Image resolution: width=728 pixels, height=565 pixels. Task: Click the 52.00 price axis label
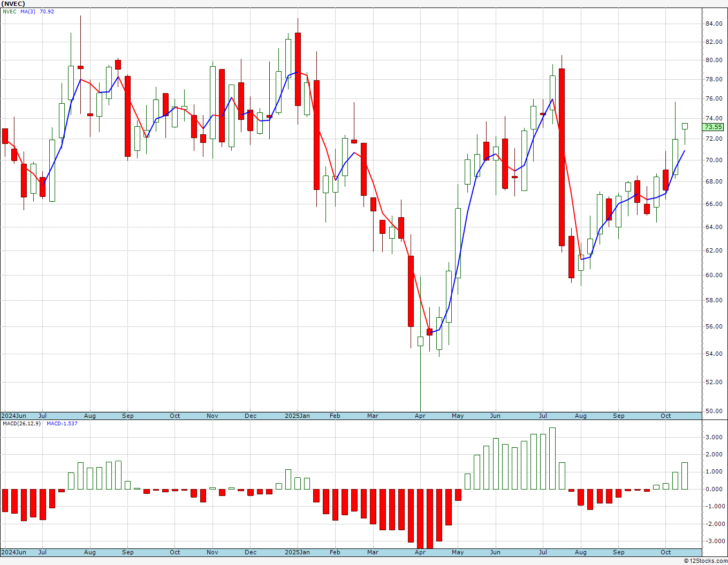point(713,382)
